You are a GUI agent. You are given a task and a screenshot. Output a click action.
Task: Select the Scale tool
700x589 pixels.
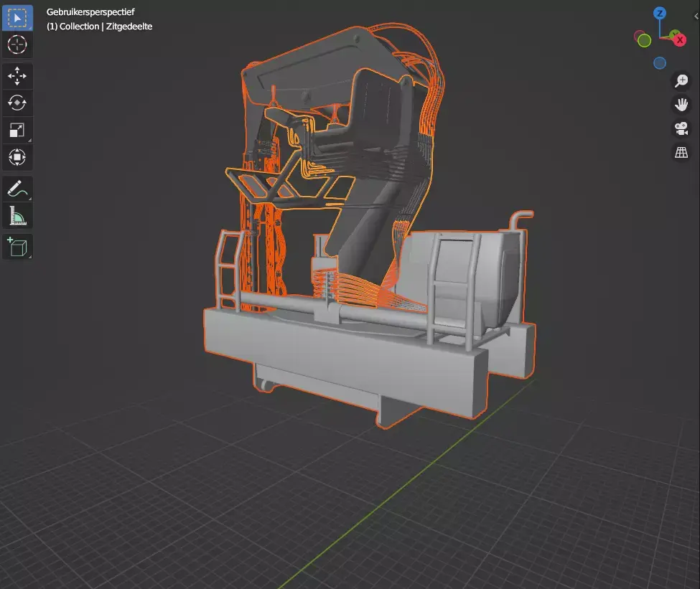pos(17,131)
